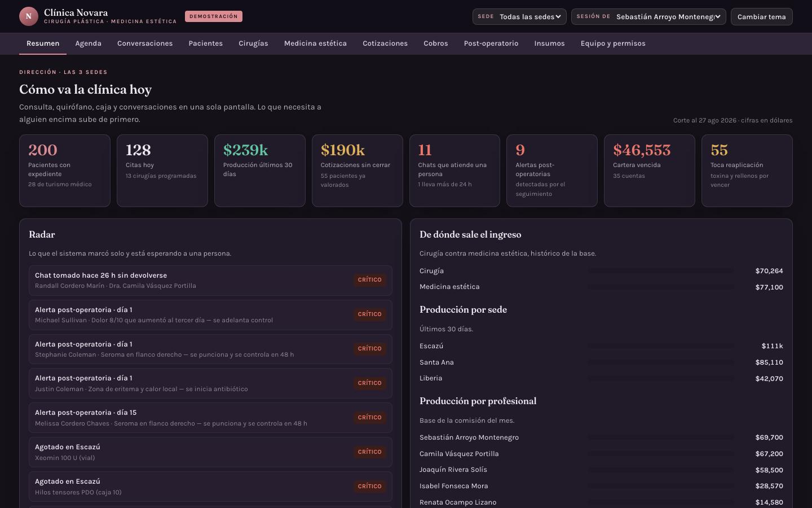Screen dimensions: 812x508
Task: Click the Medicina estética income bar
Action: (661, 287)
